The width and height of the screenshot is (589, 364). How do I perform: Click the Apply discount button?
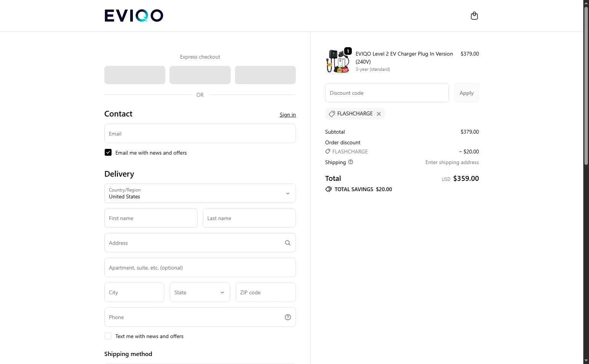[466, 93]
